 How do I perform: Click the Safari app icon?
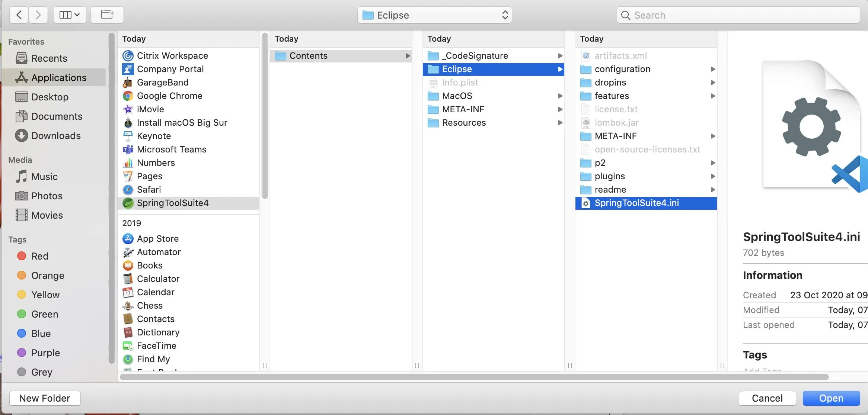(x=128, y=190)
